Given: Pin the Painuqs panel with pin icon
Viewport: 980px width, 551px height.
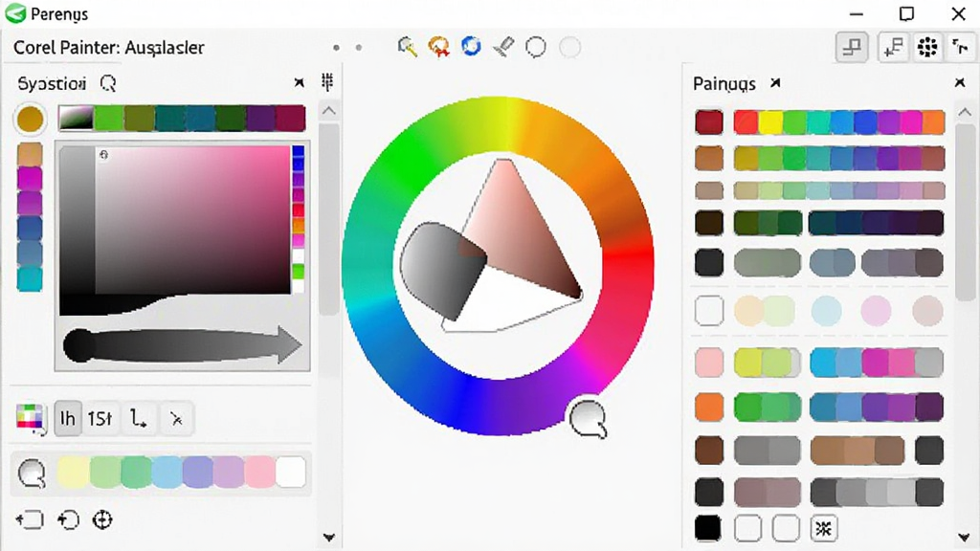Looking at the screenshot, I should 775,82.
